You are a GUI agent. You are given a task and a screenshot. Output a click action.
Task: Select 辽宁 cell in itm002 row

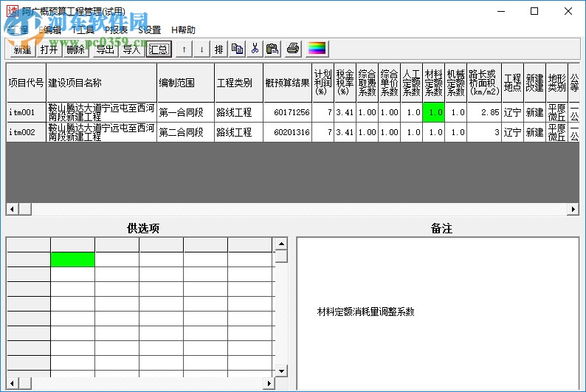point(512,132)
